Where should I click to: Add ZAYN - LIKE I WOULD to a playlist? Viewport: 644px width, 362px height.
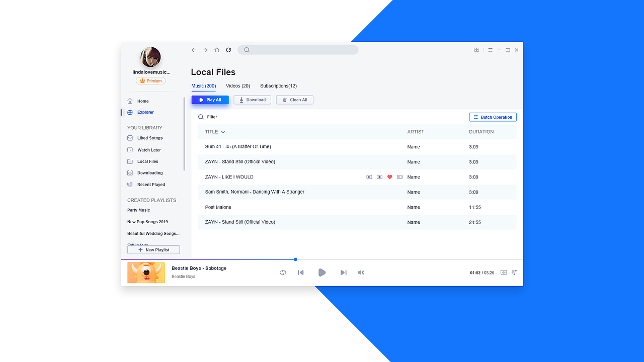point(379,177)
